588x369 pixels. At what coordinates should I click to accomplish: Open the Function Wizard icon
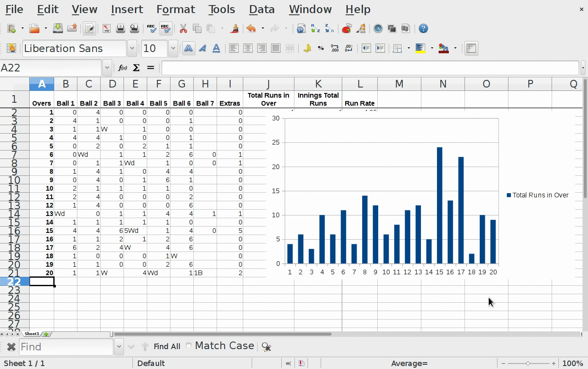coord(122,68)
